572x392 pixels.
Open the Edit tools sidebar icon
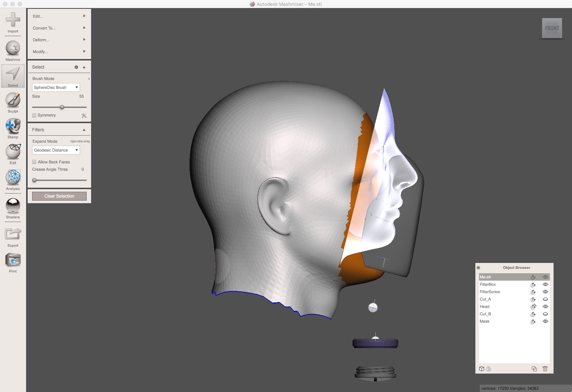(13, 154)
